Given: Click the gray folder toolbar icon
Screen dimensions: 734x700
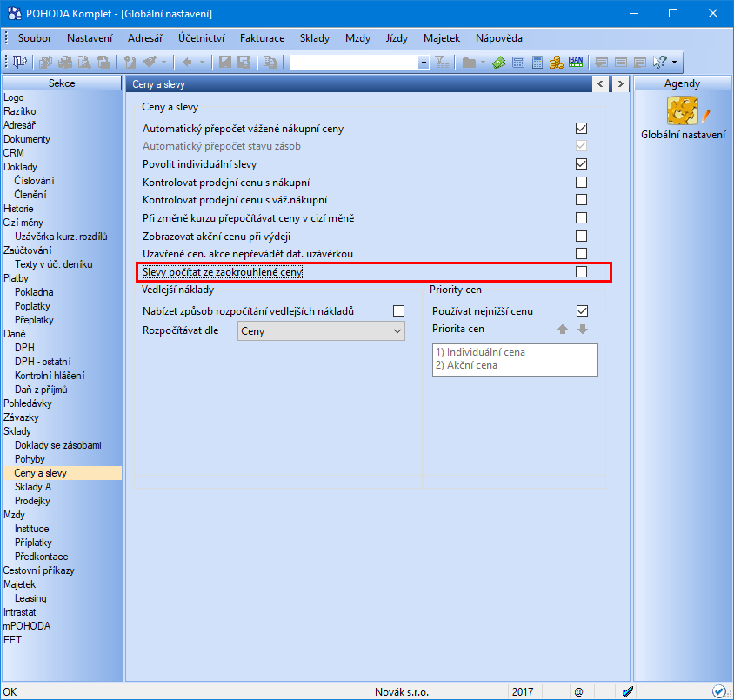Looking at the screenshot, I should pyautogui.click(x=469, y=63).
